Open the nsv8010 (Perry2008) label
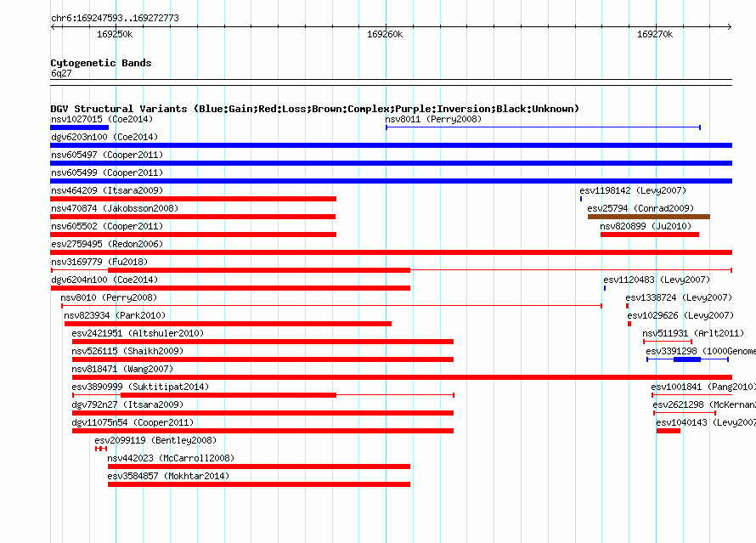The height and width of the screenshot is (543, 756). tap(109, 297)
